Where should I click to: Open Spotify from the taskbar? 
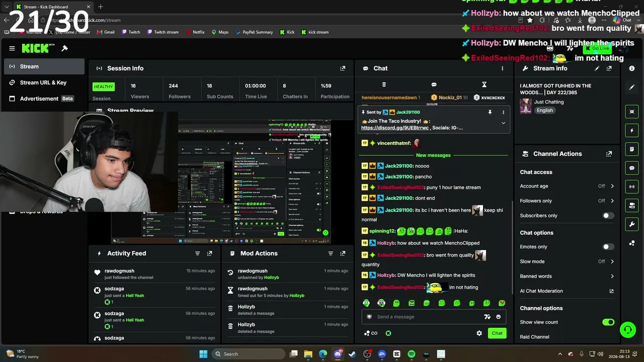(x=412, y=354)
